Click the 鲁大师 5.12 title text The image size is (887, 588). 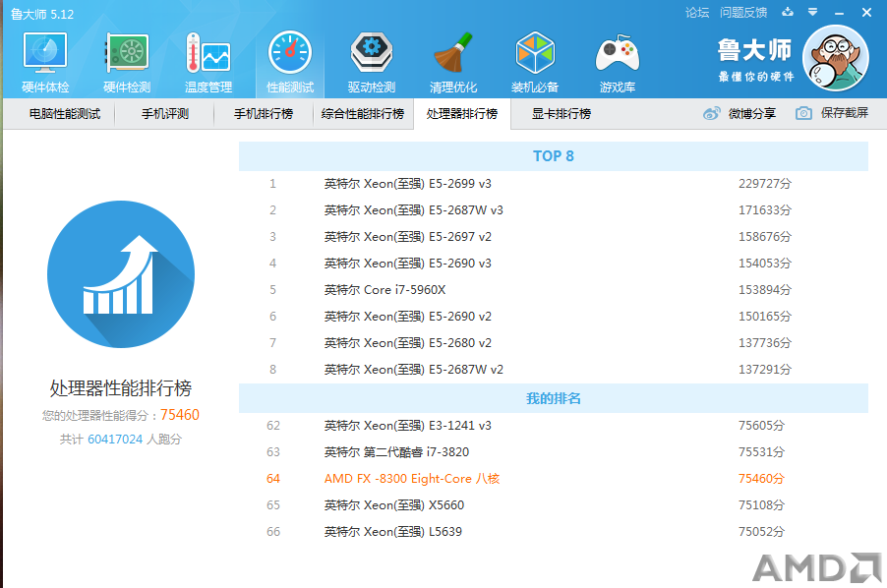[x=42, y=14]
